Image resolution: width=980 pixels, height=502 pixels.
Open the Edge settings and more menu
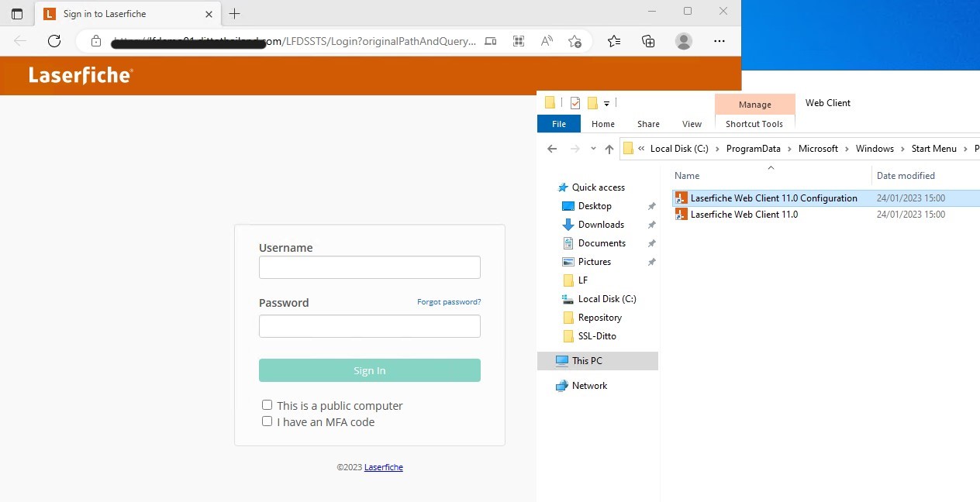(x=719, y=41)
